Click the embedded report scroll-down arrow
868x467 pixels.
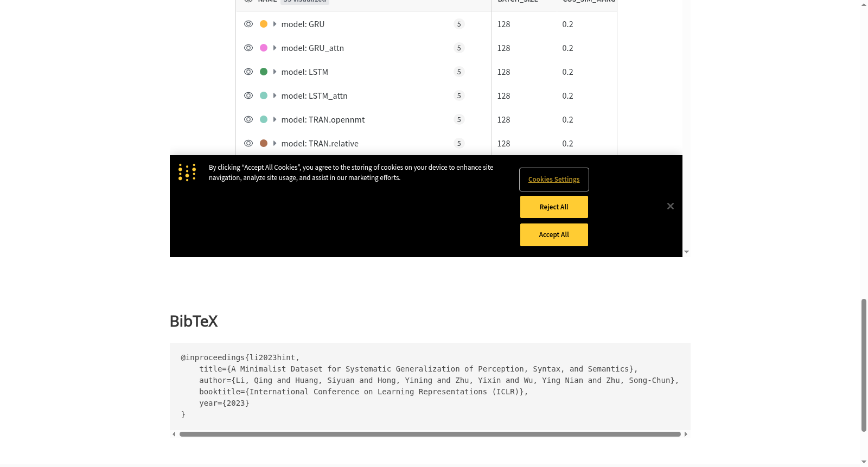(686, 252)
